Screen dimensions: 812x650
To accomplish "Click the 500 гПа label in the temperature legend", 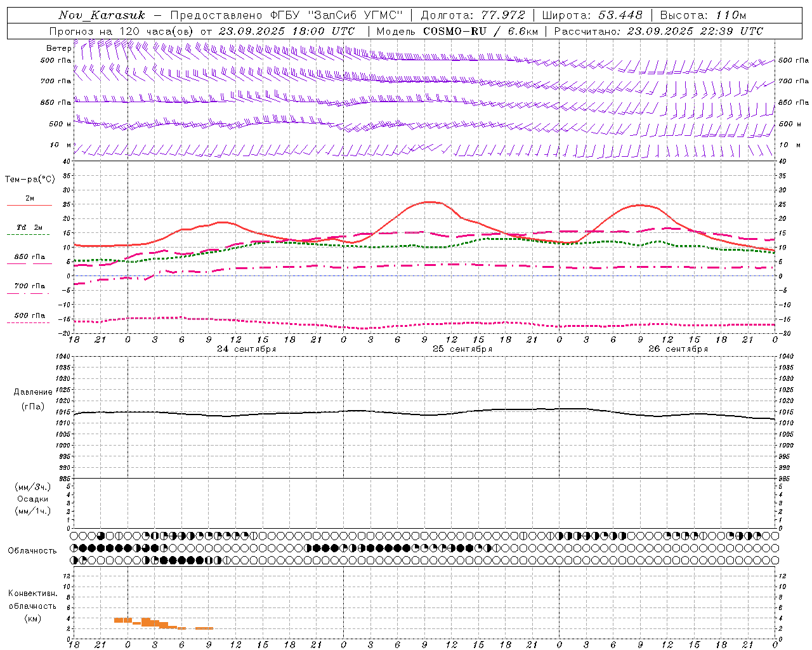I will (30, 315).
